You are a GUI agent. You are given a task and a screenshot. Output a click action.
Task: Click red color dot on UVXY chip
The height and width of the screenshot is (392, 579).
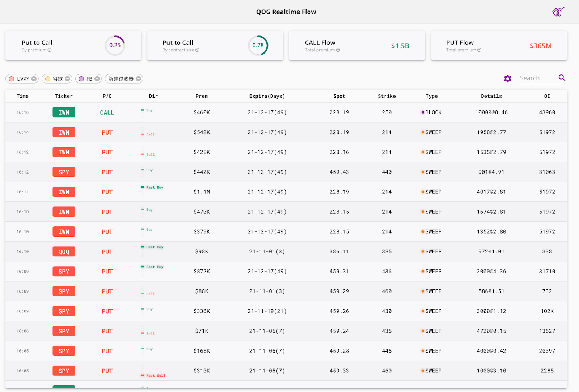pyautogui.click(x=12, y=79)
